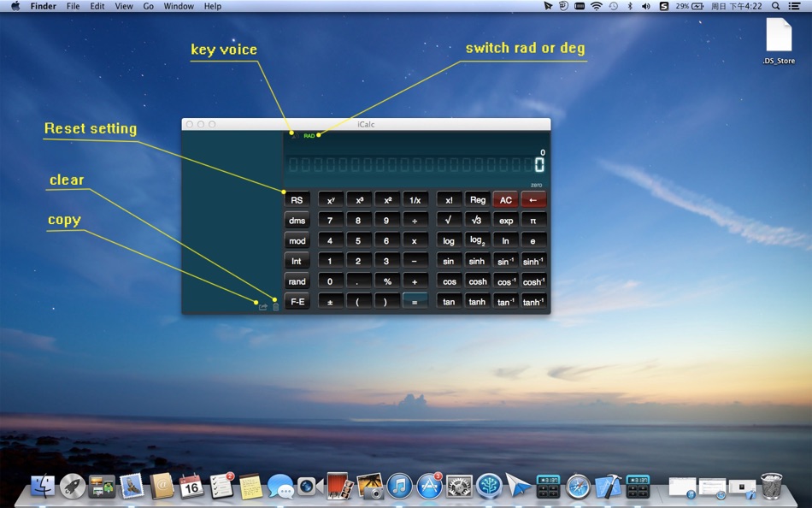The image size is (812, 508).
Task: Open the Window menu
Action: (178, 6)
